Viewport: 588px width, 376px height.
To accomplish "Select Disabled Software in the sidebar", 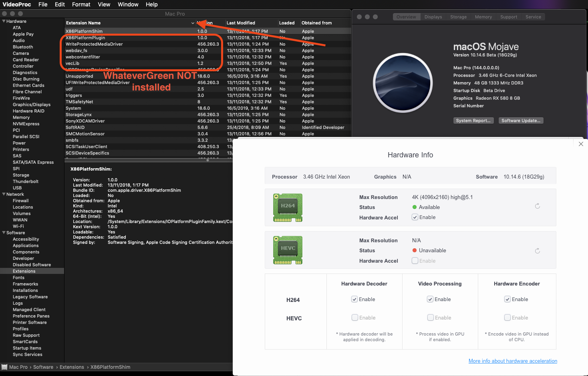I will tap(32, 265).
